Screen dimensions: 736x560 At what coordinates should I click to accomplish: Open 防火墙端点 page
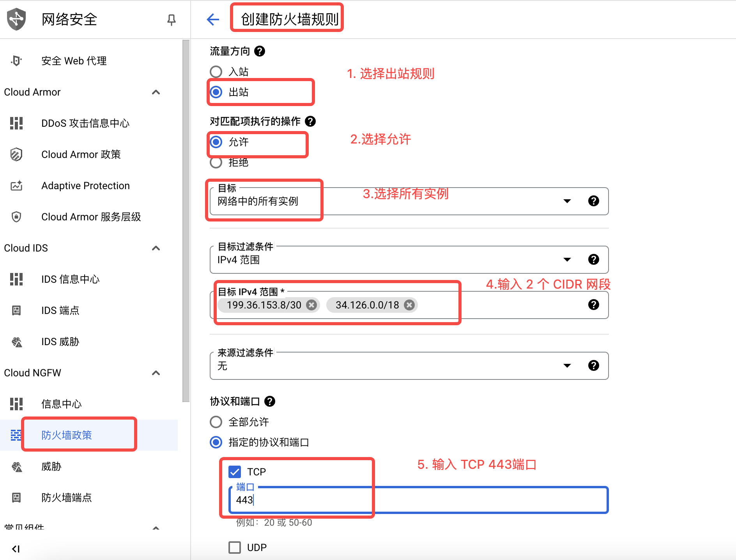tap(89, 498)
